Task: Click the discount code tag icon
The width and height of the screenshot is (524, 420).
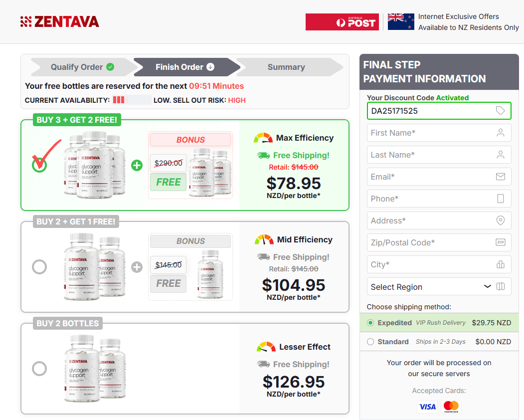Action: [500, 110]
